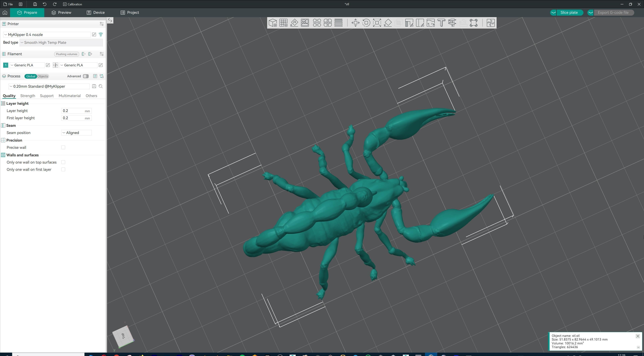Edit the first Generic PLA filament preset
Viewport: 644px width, 356px height.
[48, 65]
